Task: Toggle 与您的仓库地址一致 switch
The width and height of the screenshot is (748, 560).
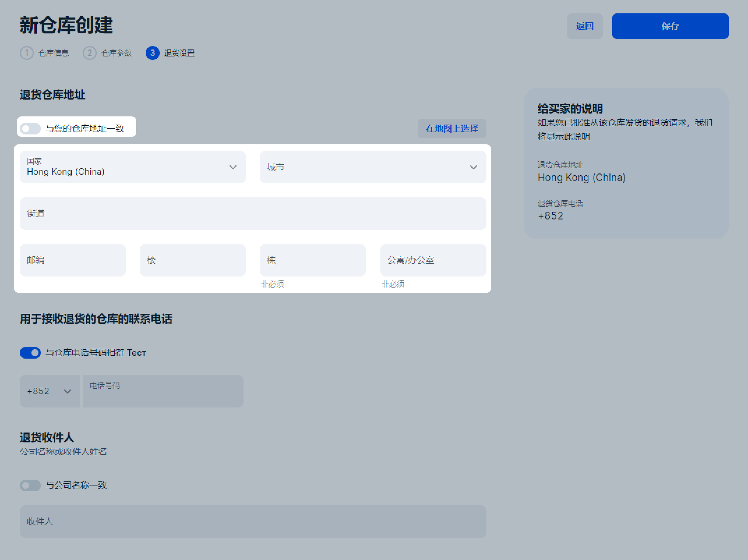Action: click(30, 128)
